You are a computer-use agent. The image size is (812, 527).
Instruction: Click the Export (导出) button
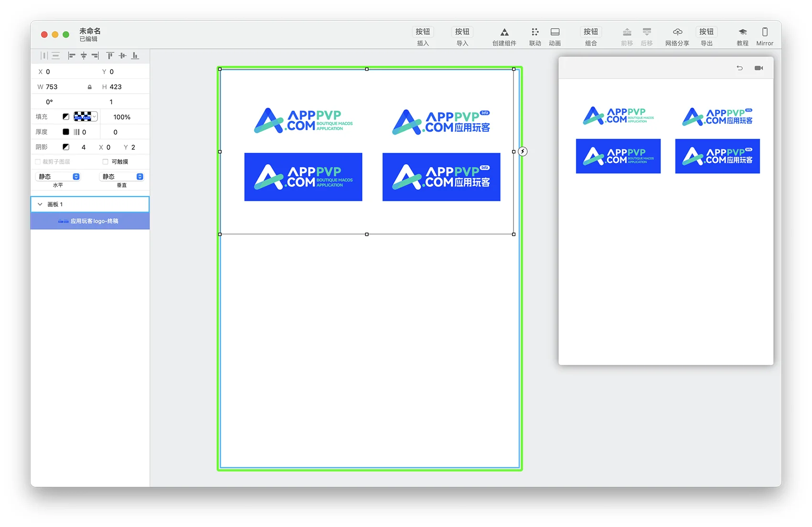706,32
